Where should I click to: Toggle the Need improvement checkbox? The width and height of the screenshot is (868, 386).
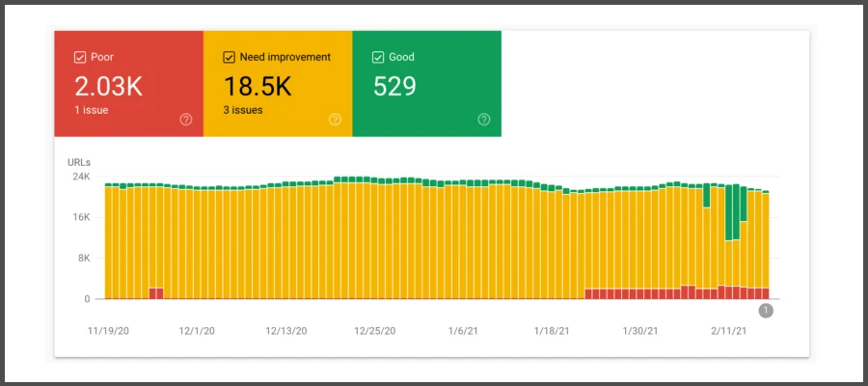pyautogui.click(x=230, y=57)
